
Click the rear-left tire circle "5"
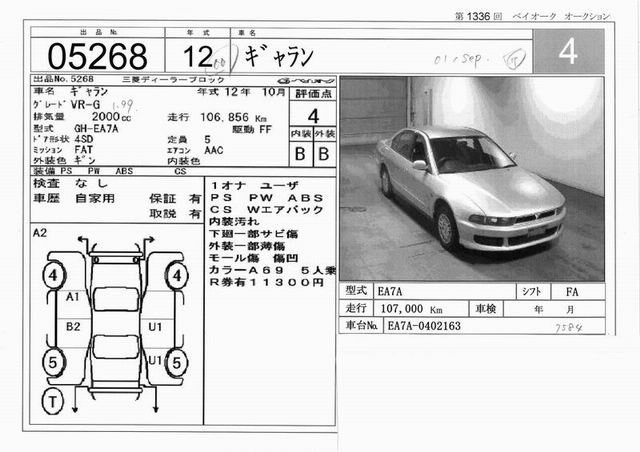[53, 362]
